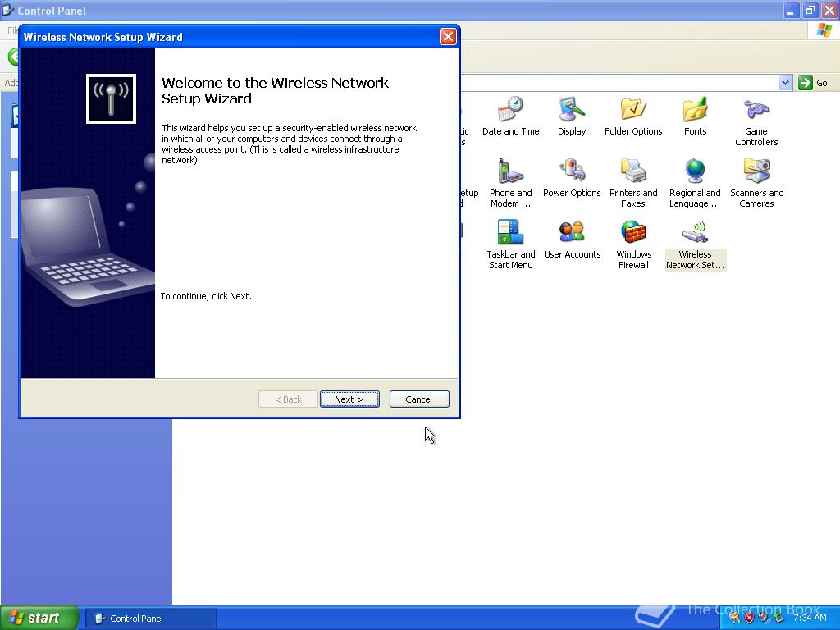Open Folder Options icon
Image resolution: width=840 pixels, height=630 pixels.
click(x=633, y=109)
